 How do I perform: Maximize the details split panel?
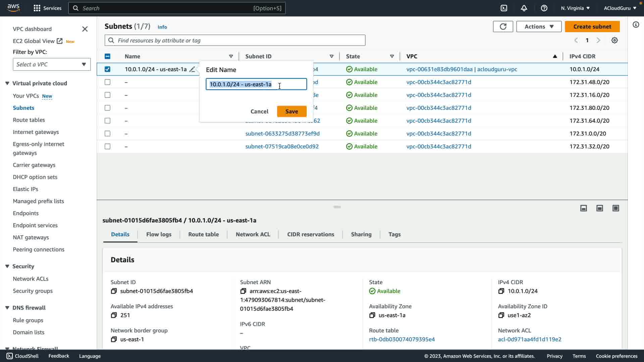(616, 208)
